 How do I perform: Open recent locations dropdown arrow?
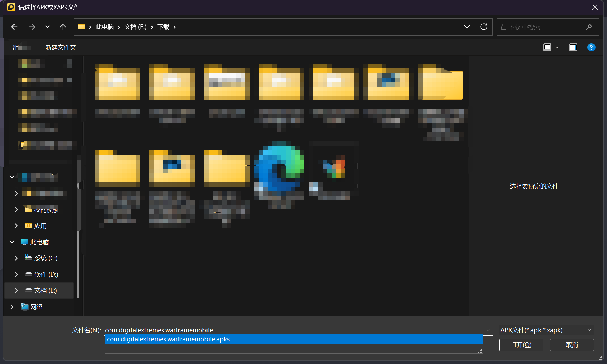click(x=47, y=27)
